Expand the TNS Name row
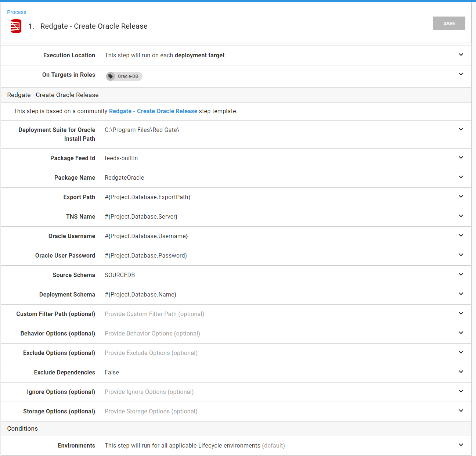 pos(461,216)
